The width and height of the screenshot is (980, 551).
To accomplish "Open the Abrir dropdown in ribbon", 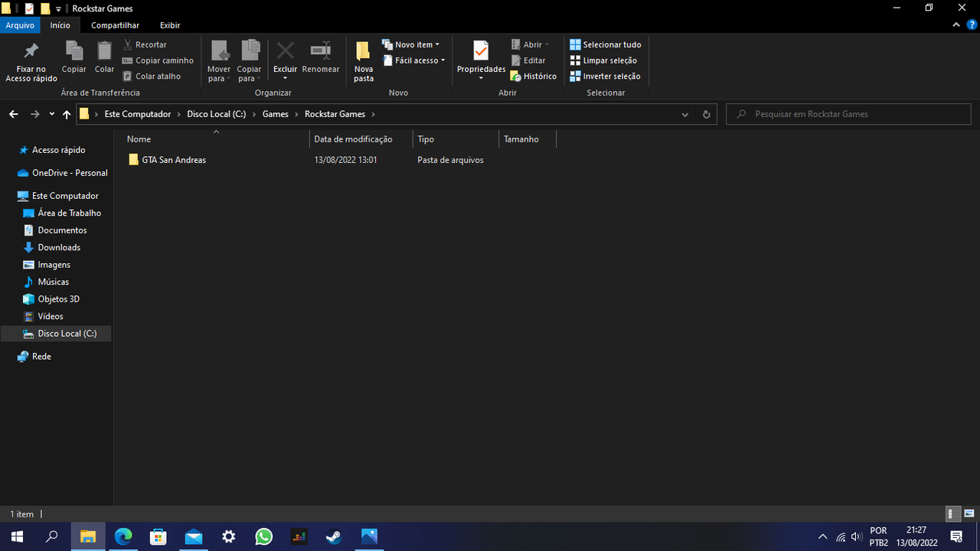I will click(530, 44).
